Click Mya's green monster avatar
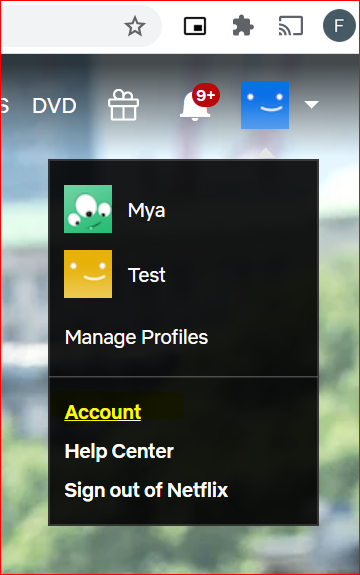 pos(88,209)
